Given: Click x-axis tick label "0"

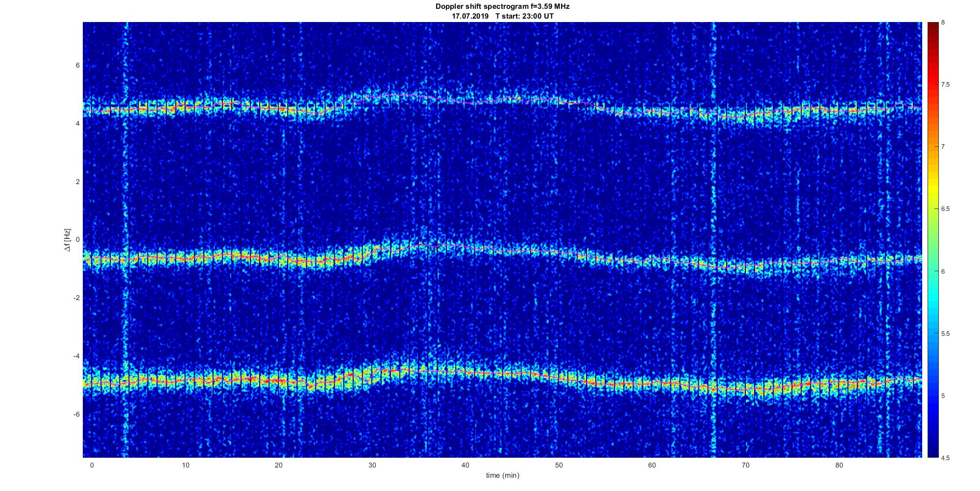Looking at the screenshot, I should (92, 465).
